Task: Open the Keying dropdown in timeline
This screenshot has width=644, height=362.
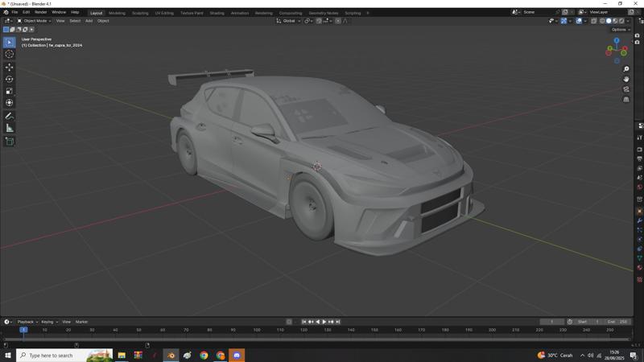Action: pyautogui.click(x=49, y=322)
